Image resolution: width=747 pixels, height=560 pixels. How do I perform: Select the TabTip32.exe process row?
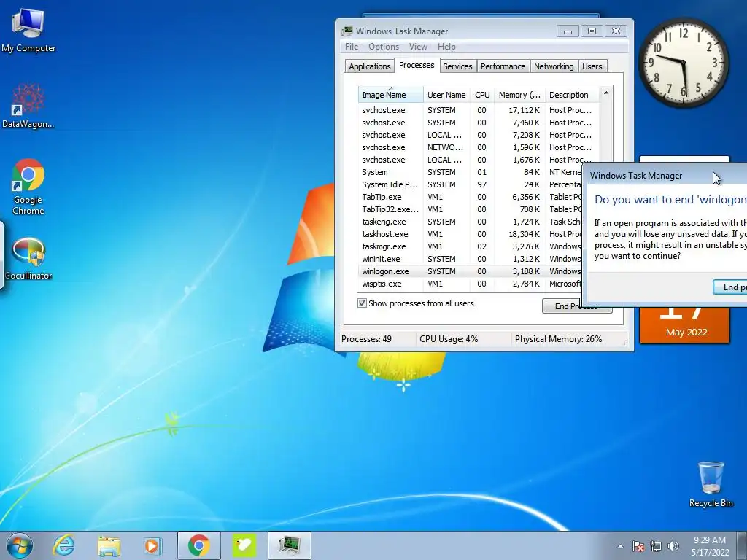coord(469,209)
